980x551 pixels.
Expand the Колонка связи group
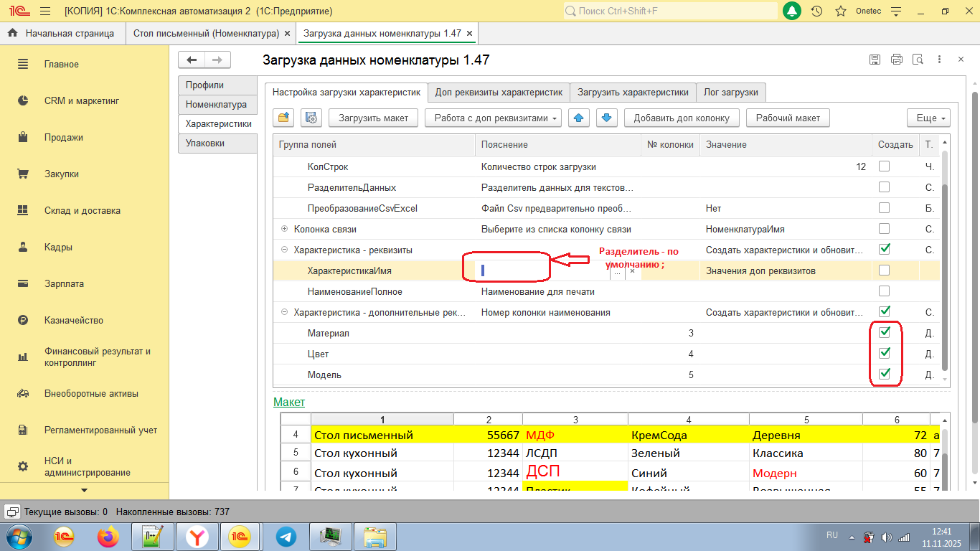[285, 229]
